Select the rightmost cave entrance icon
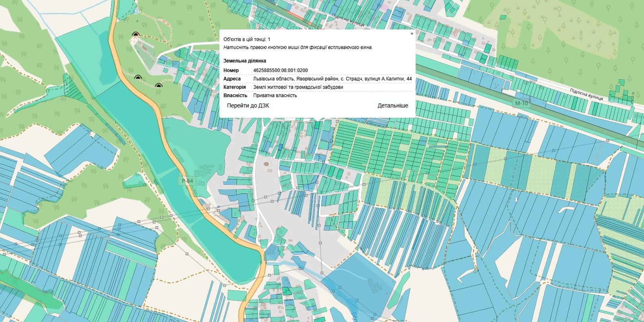Image resolution: width=644 pixels, height=322 pixels. point(158,85)
